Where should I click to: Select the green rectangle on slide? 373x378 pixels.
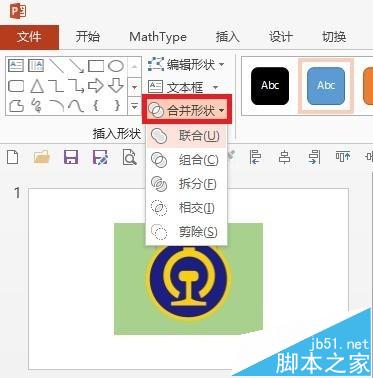(x=130, y=280)
